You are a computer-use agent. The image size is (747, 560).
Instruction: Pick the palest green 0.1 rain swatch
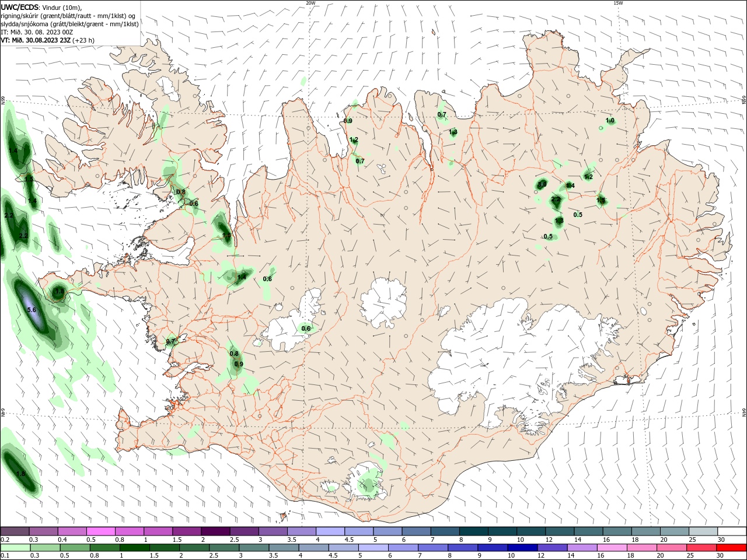16,548
